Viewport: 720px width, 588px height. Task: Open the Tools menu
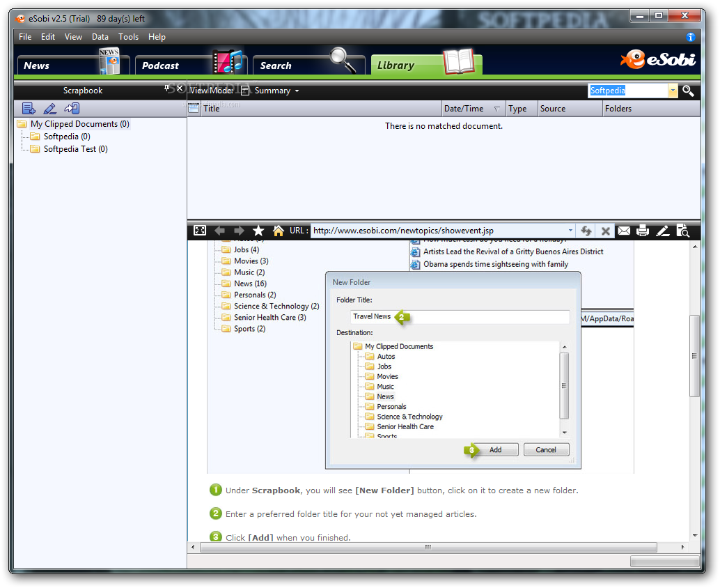(129, 37)
